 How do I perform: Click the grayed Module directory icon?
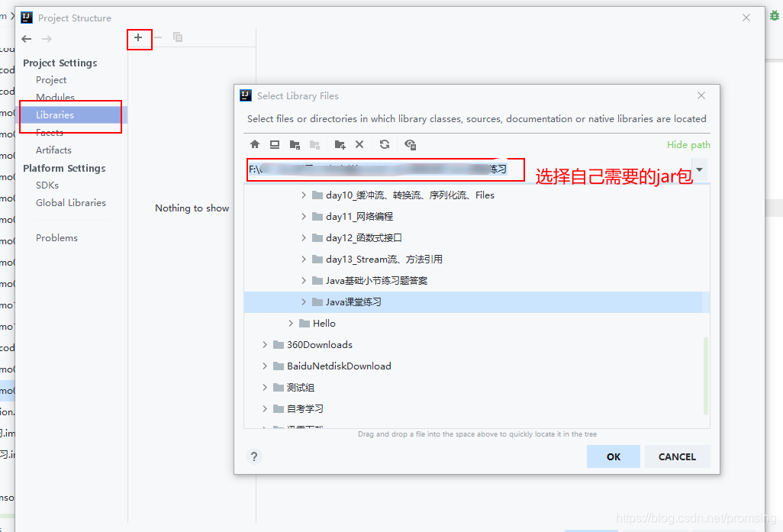[x=314, y=144]
